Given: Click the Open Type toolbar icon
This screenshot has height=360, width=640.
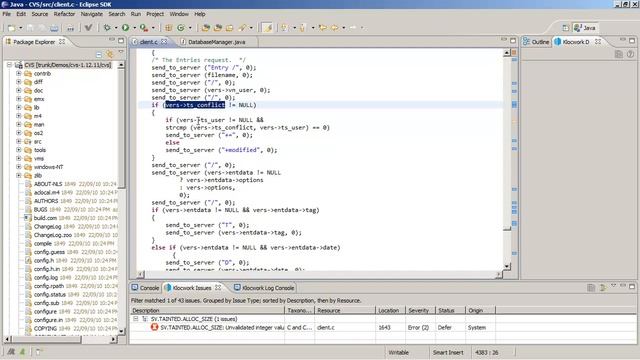Looking at the screenshot, I should 205,28.
